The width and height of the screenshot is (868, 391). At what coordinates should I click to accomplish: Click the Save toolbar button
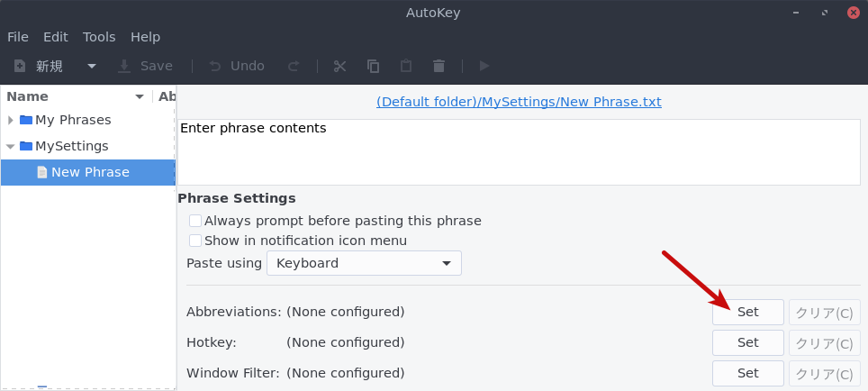point(146,66)
